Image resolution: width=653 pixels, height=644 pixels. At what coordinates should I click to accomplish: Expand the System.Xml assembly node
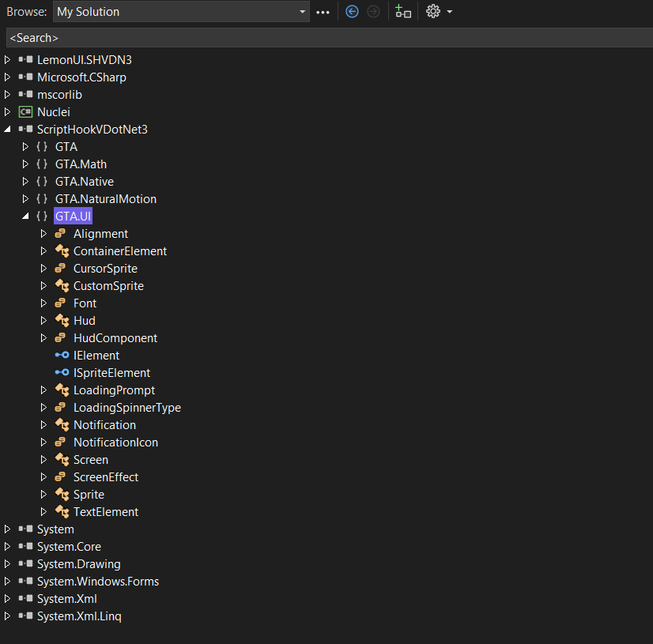(x=7, y=599)
